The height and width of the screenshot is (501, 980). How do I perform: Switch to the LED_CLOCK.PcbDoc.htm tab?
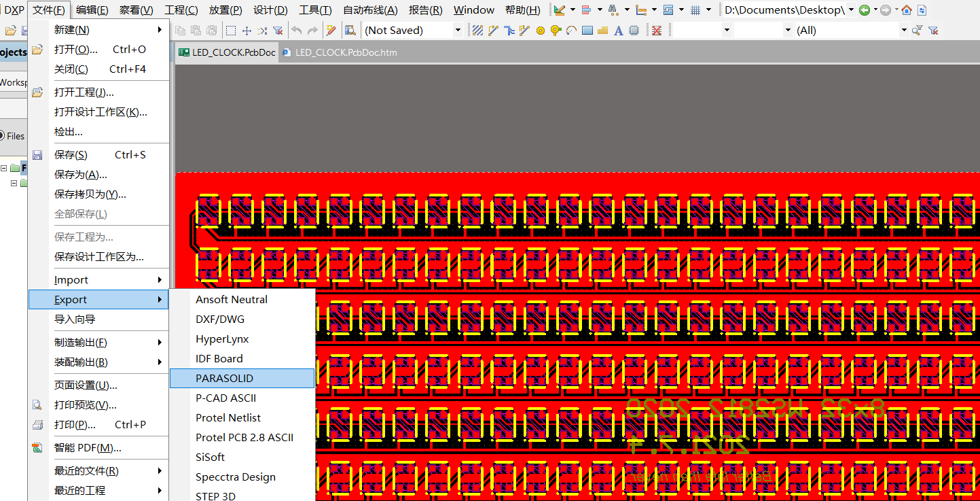pos(340,52)
